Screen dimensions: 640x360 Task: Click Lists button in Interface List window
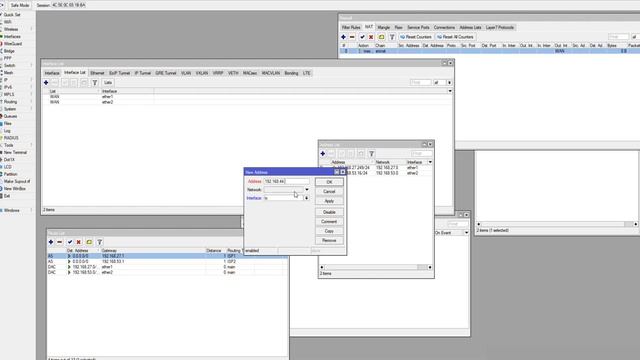point(108,82)
